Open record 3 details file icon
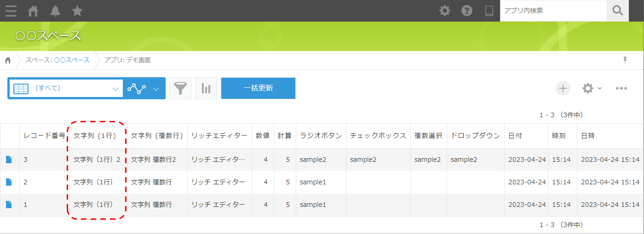 point(9,160)
